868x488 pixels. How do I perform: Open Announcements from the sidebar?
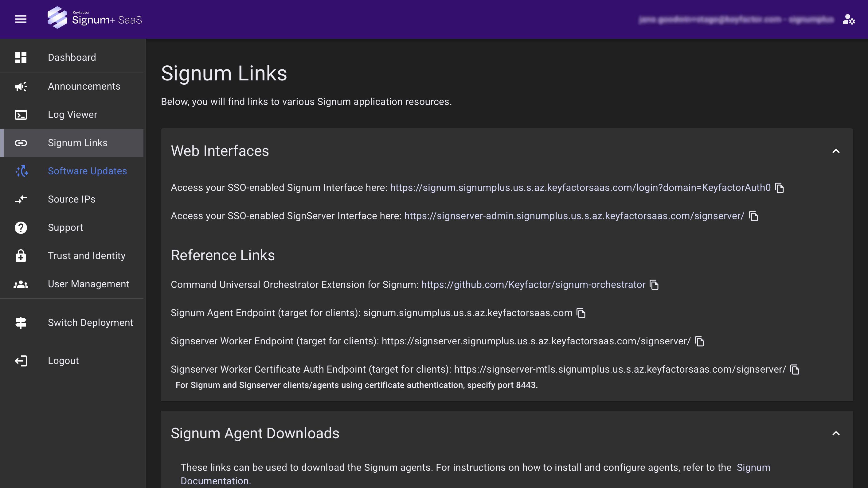[72, 86]
